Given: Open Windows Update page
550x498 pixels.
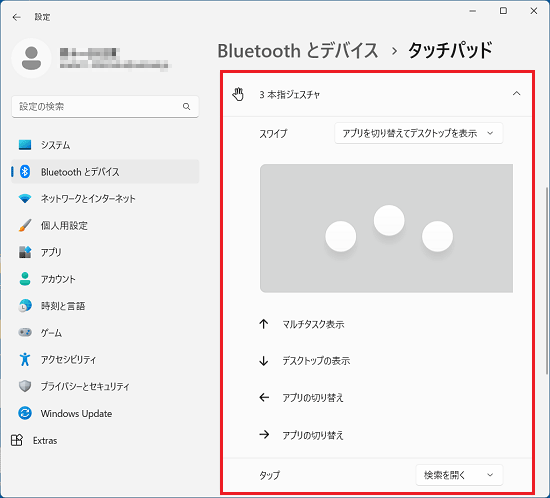Looking at the screenshot, I should [x=105, y=413].
